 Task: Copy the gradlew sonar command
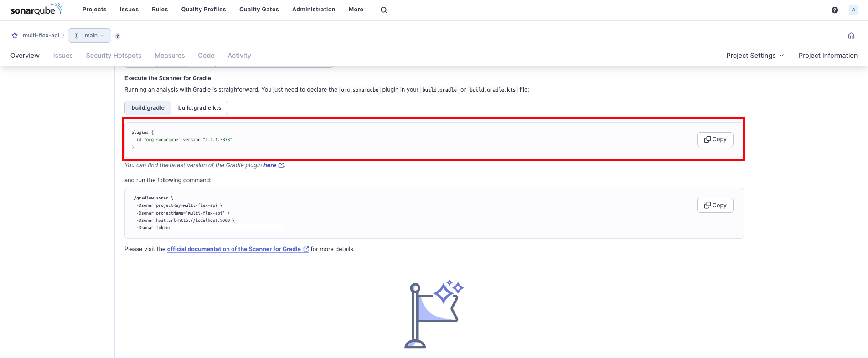[715, 205]
